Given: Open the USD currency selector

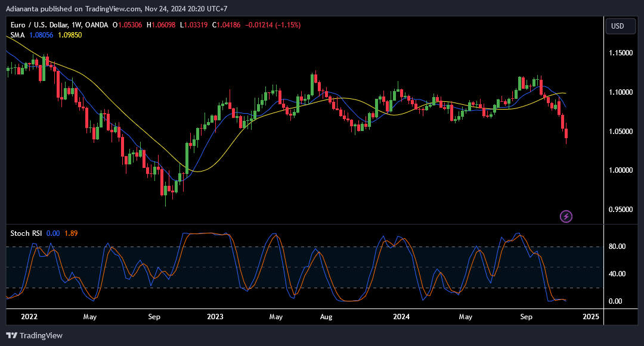Looking at the screenshot, I should pos(621,26).
